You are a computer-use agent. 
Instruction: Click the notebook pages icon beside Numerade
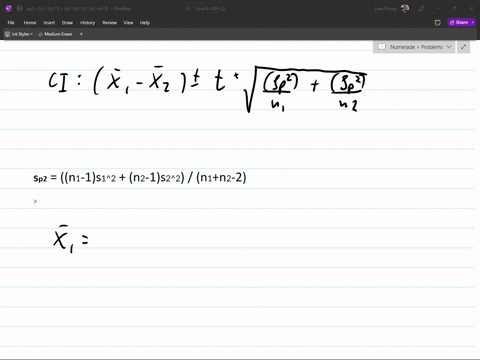point(382,47)
